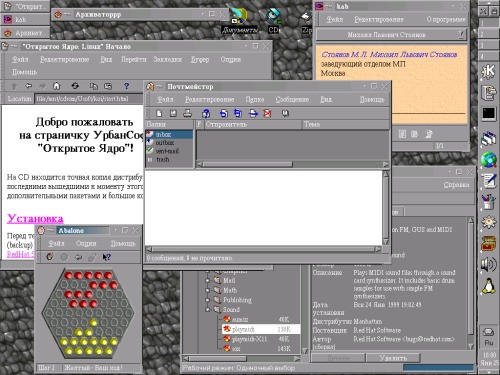The width and height of the screenshot is (500, 375).
Task: Click the message list horizontal scrollbar
Action: click(x=293, y=164)
